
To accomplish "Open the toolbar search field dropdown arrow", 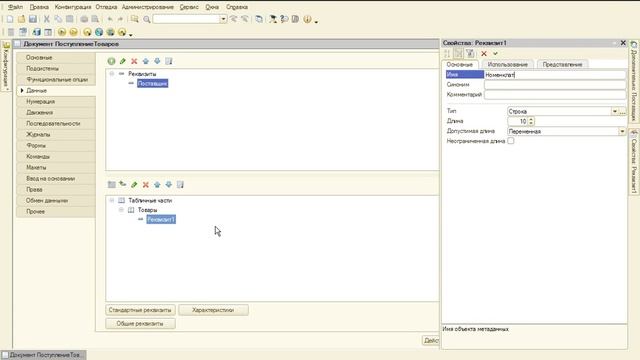I will tap(223, 19).
